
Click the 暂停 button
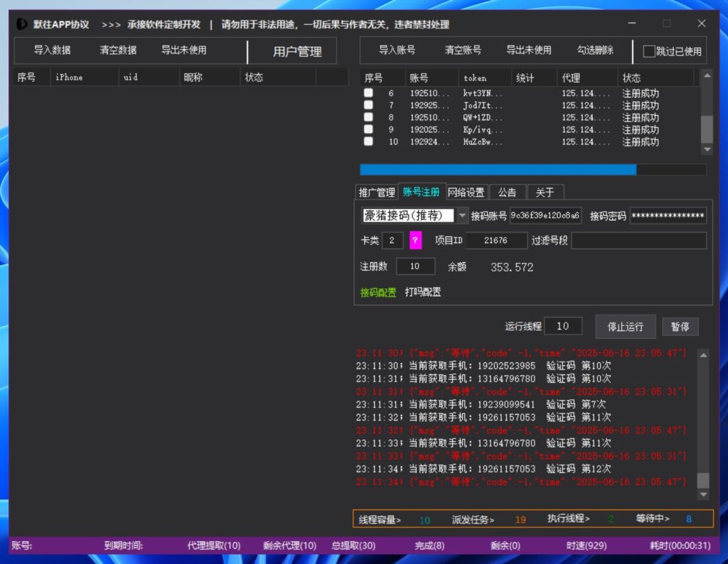(x=680, y=327)
